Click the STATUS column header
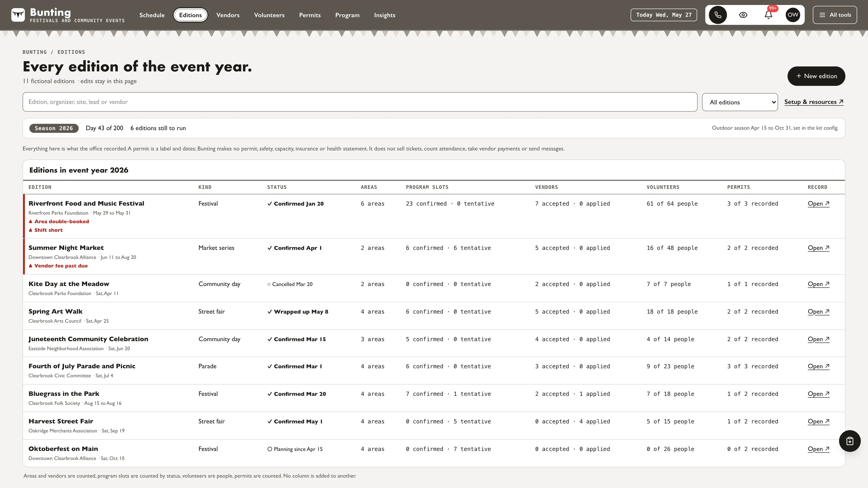This screenshot has height=488, width=868. click(277, 187)
